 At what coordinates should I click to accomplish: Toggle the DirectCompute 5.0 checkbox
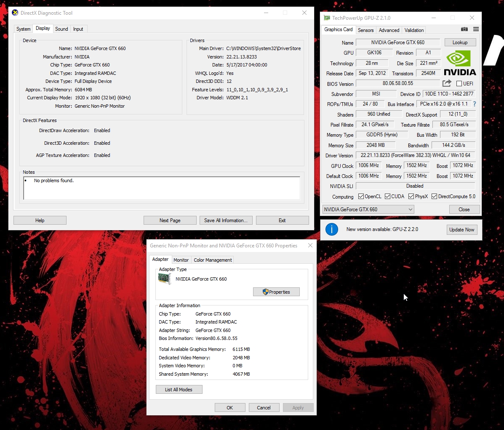[434, 196]
